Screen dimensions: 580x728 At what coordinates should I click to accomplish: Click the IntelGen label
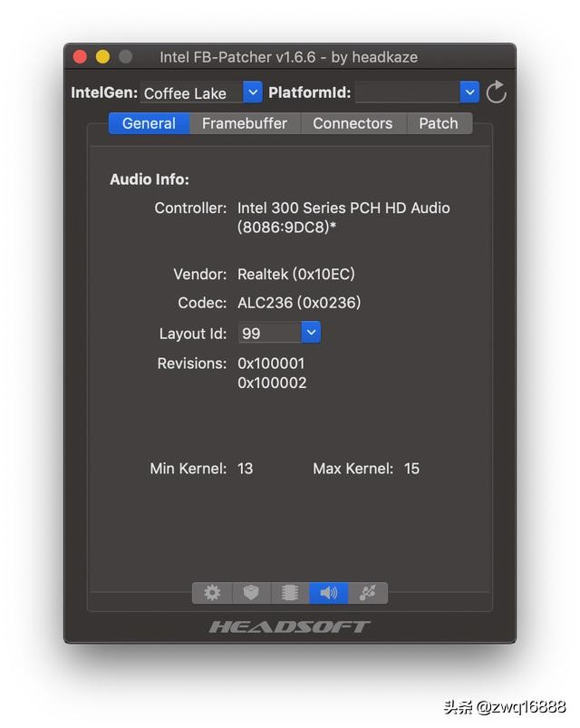tap(104, 92)
